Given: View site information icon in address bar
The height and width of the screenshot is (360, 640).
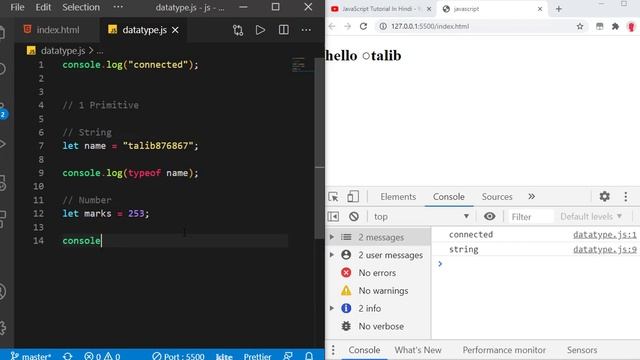Looking at the screenshot, I should click(382, 26).
